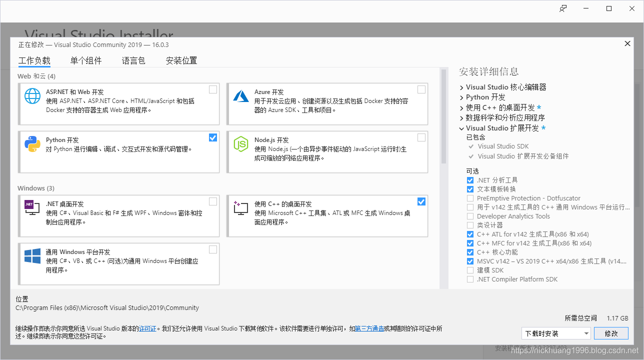This screenshot has height=360, width=644.
Task: Click the 可选 optional components label
Action: 472,171
